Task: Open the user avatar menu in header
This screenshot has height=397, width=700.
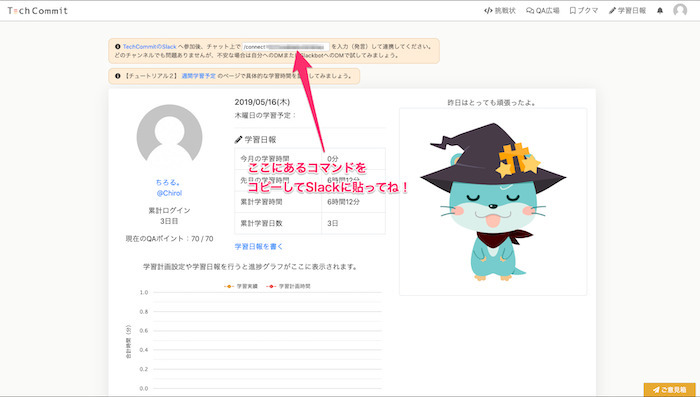Action: (680, 10)
